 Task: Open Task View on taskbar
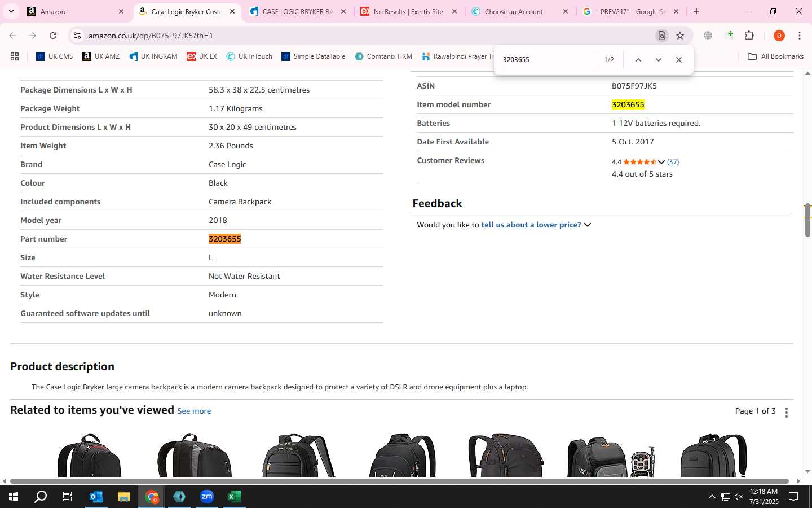pyautogui.click(x=68, y=497)
